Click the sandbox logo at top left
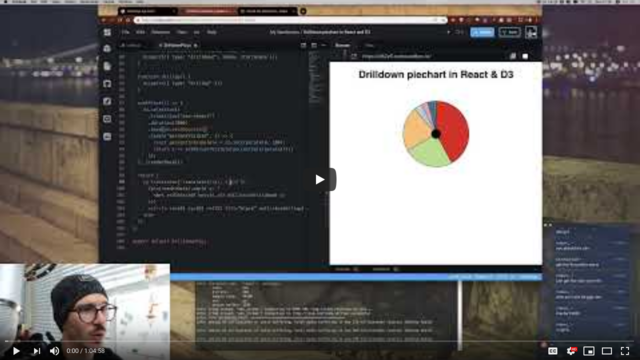640x360 pixels. tap(107, 32)
